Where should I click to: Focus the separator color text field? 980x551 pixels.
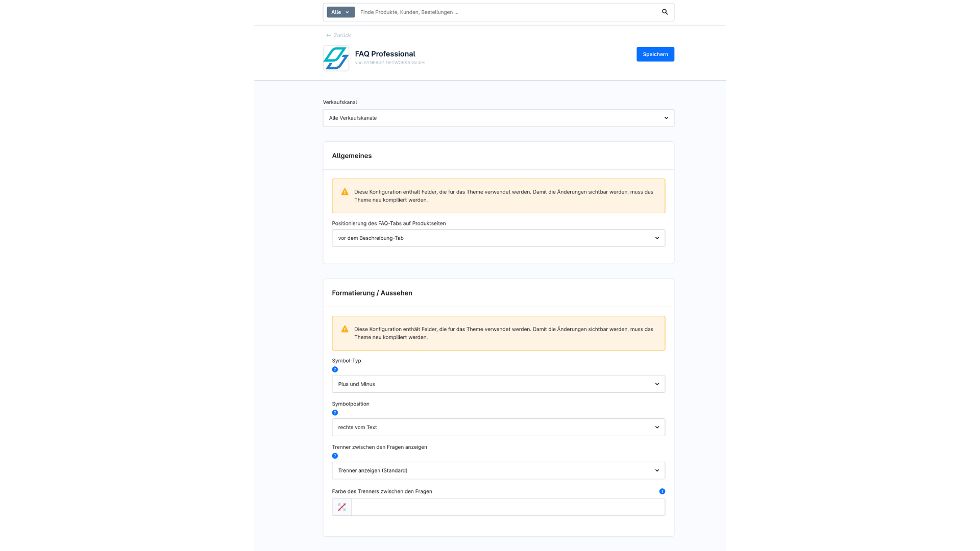point(508,507)
